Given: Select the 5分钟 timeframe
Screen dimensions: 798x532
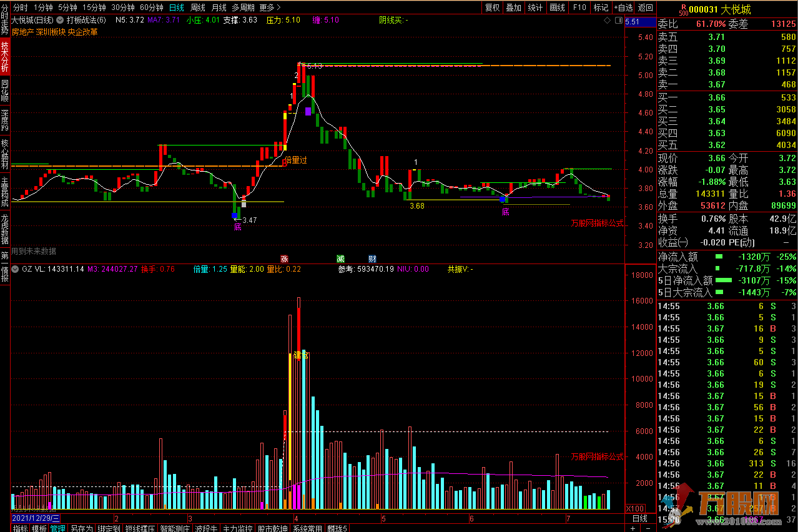Looking at the screenshot, I should coord(68,7).
